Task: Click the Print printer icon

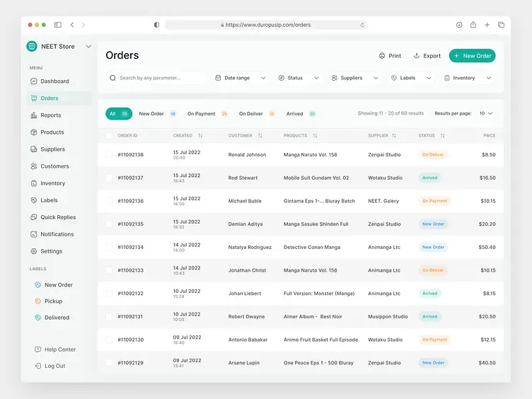Action: (382, 56)
